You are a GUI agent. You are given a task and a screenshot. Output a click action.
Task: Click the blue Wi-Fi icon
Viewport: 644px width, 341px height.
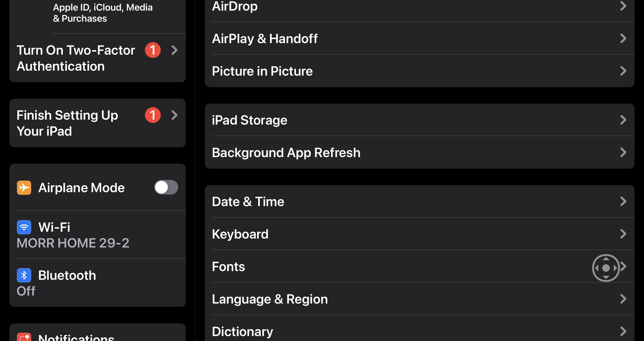pyautogui.click(x=24, y=227)
